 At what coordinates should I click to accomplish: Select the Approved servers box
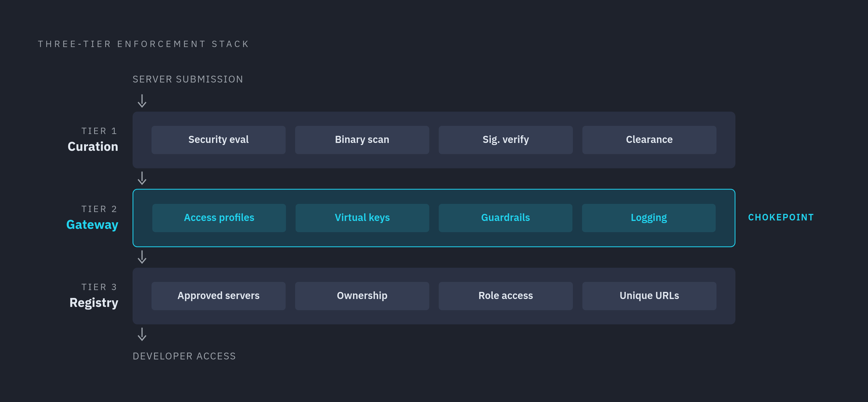[x=218, y=296]
